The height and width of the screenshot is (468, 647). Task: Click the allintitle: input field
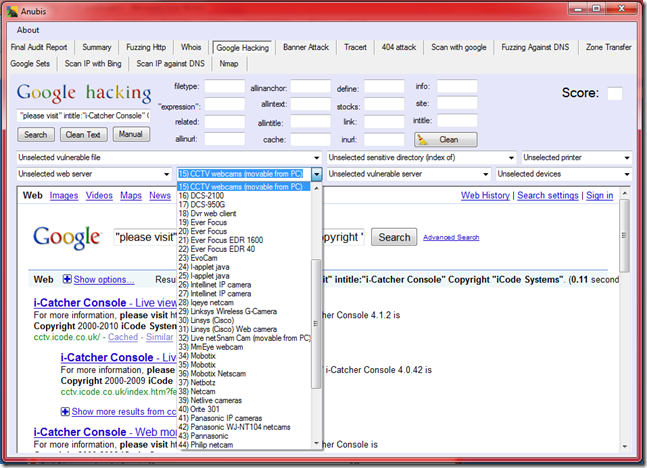coord(310,122)
